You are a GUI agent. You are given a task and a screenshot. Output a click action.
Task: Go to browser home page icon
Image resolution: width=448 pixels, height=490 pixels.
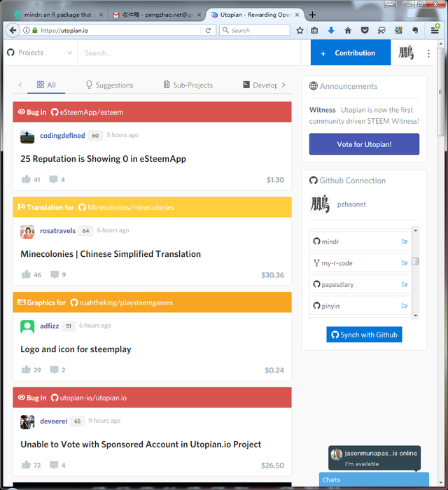[x=348, y=30]
